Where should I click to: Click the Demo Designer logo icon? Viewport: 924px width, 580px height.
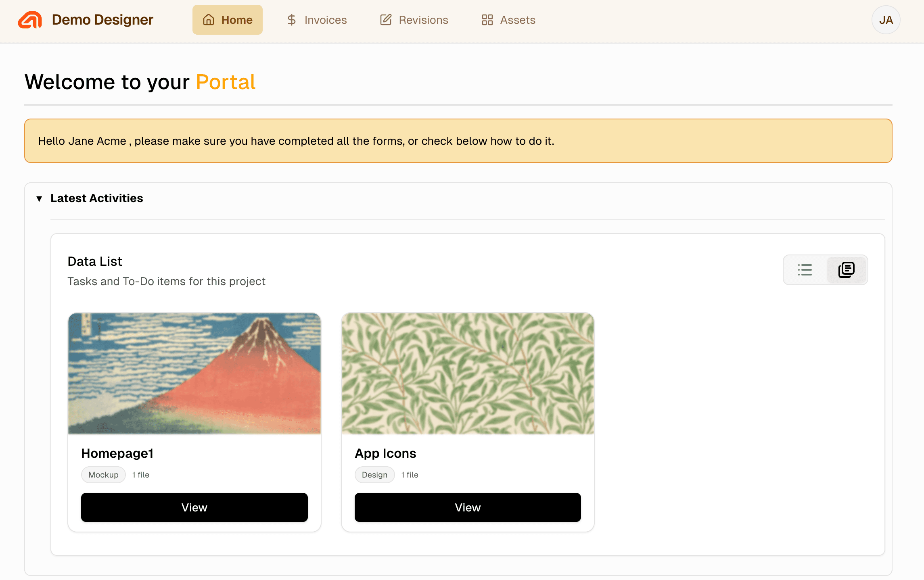[30, 19]
